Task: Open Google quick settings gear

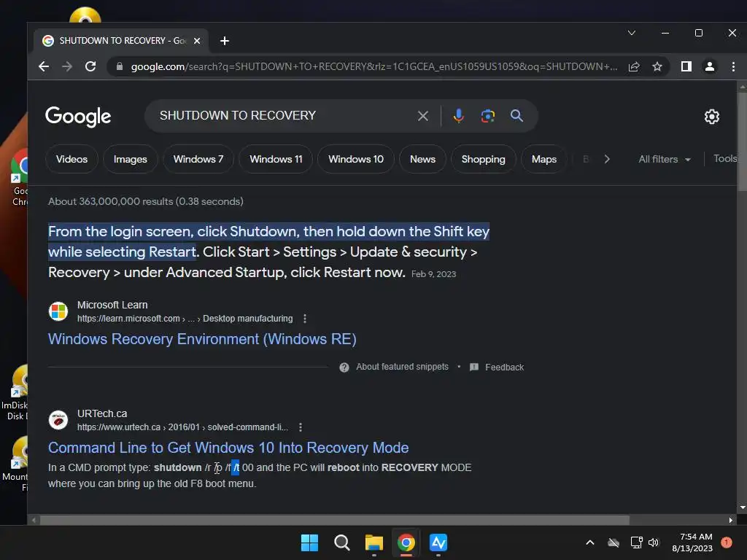Action: (711, 117)
